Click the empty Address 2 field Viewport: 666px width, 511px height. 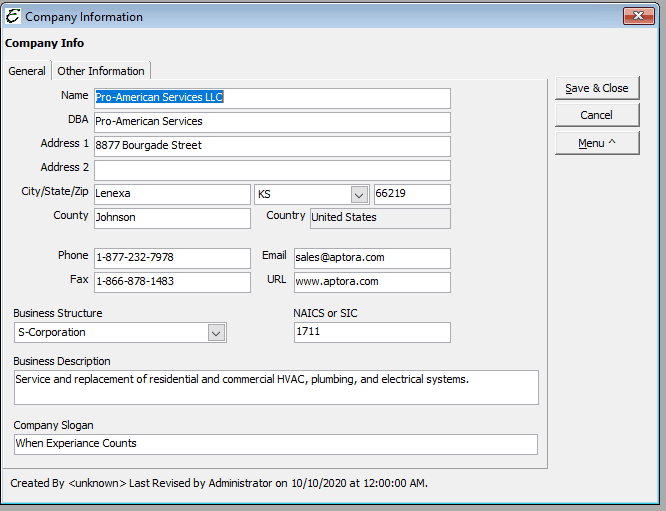pyautogui.click(x=272, y=170)
